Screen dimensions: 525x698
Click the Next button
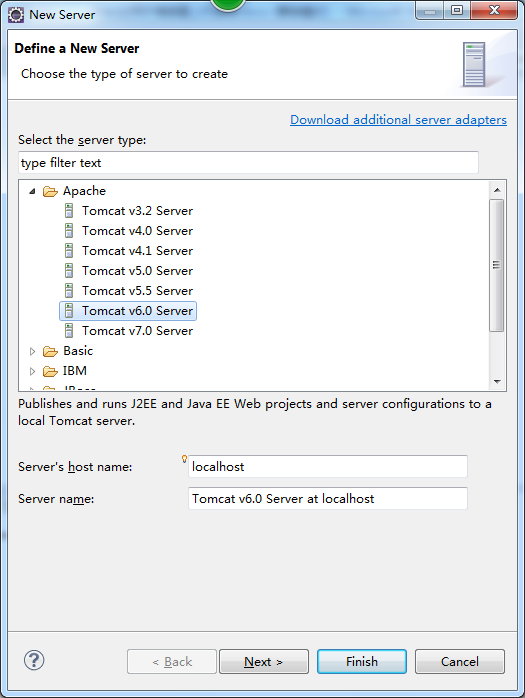click(x=264, y=661)
